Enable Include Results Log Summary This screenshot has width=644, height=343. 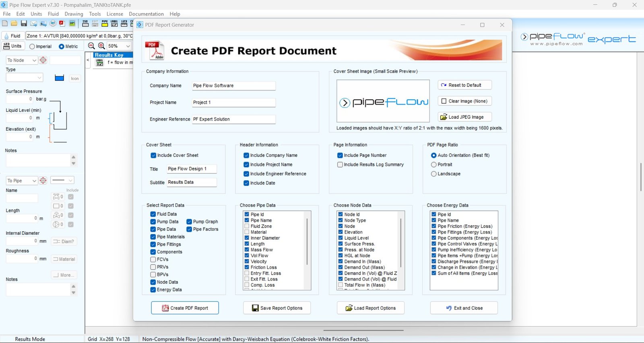340,164
